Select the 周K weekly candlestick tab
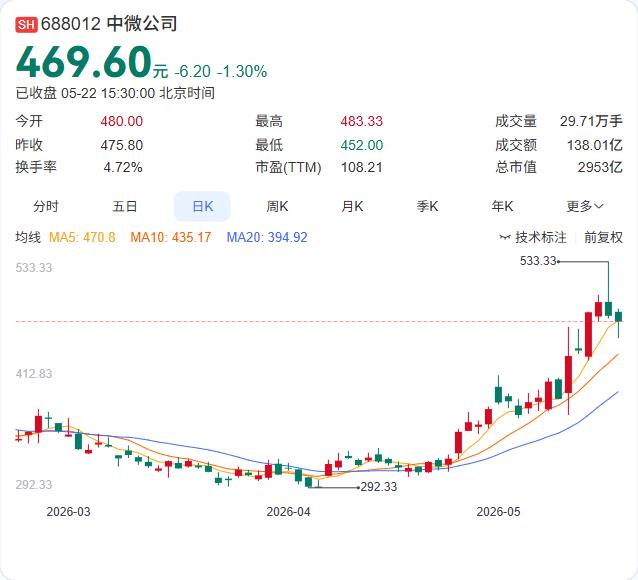 [x=277, y=206]
